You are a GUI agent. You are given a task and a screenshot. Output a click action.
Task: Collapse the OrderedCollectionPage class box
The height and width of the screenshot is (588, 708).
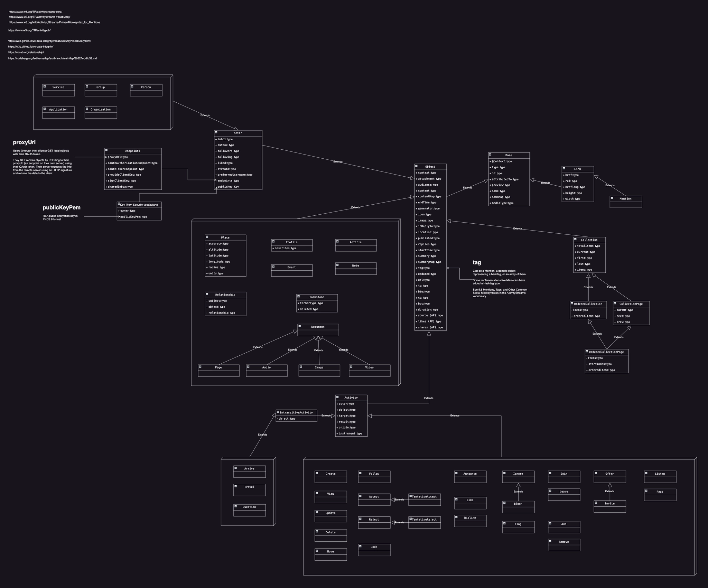pos(587,351)
